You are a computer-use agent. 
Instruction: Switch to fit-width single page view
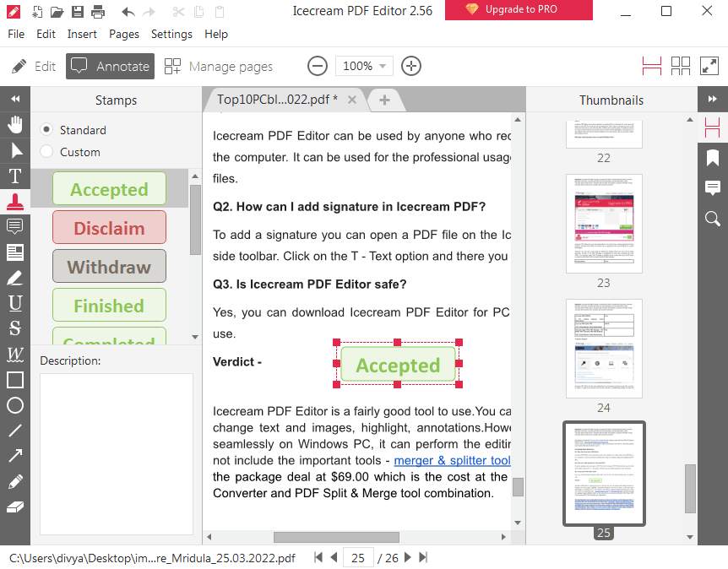pos(652,66)
